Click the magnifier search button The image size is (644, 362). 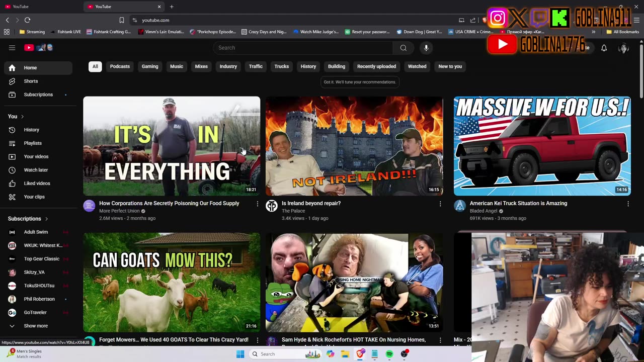pos(403,48)
